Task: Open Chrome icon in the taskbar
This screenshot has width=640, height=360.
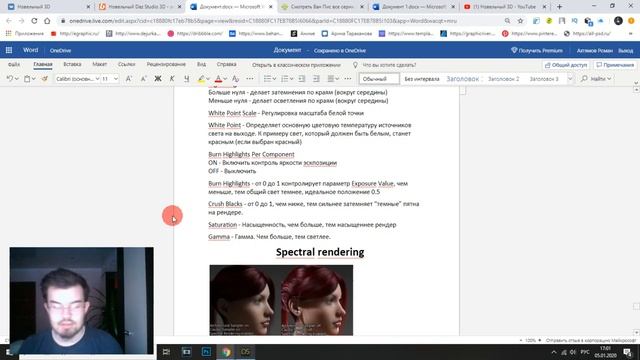Action: click(x=226, y=351)
